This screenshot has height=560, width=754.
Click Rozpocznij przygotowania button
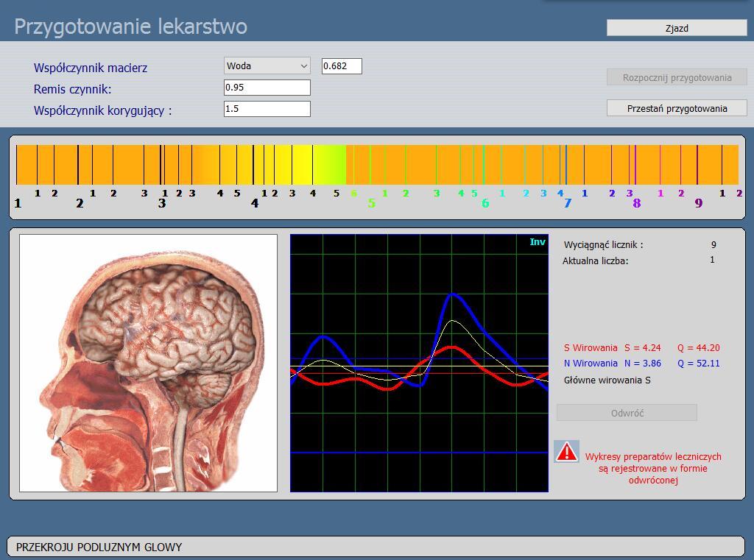[x=677, y=77]
